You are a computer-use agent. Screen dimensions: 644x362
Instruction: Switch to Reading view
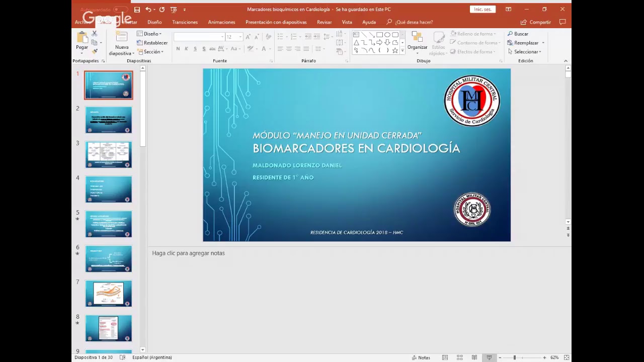click(x=474, y=357)
